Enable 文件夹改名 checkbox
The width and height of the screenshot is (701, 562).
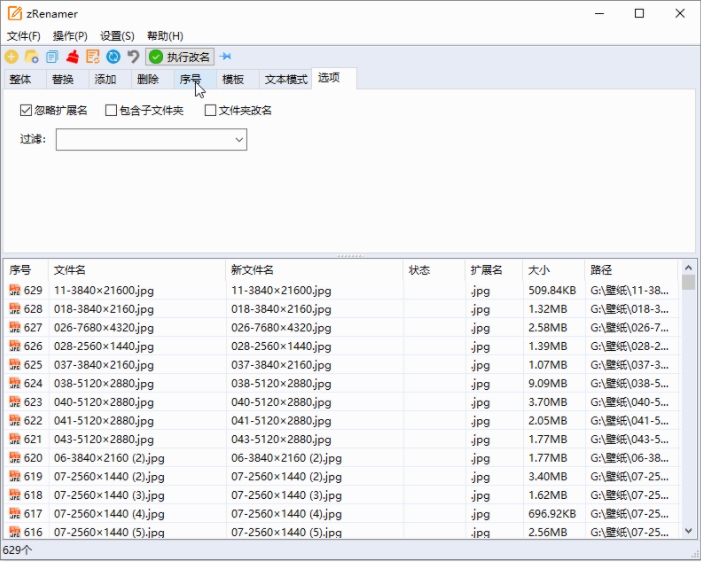pyautogui.click(x=210, y=110)
